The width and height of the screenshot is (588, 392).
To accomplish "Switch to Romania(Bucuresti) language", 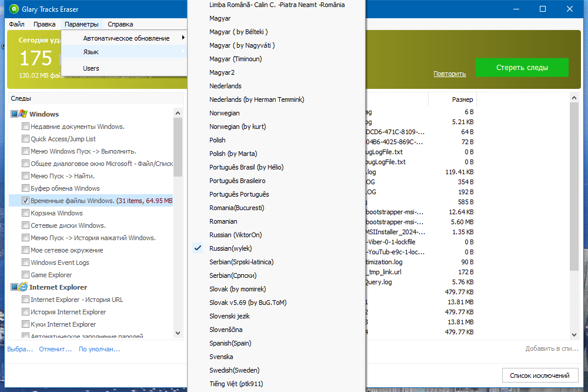I will 276,208.
